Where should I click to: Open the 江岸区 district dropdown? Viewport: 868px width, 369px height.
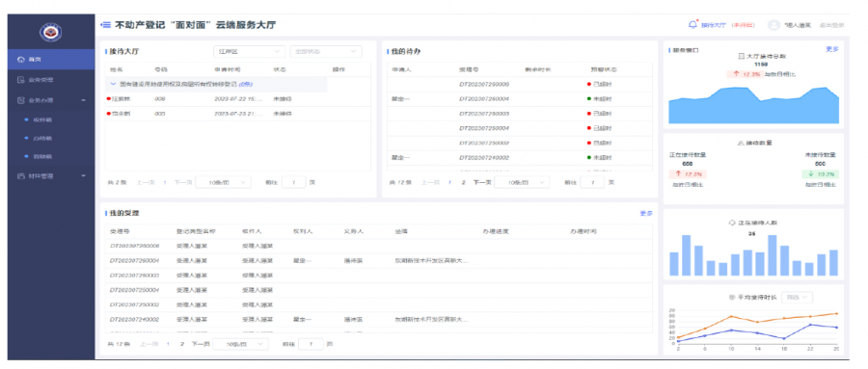[250, 51]
